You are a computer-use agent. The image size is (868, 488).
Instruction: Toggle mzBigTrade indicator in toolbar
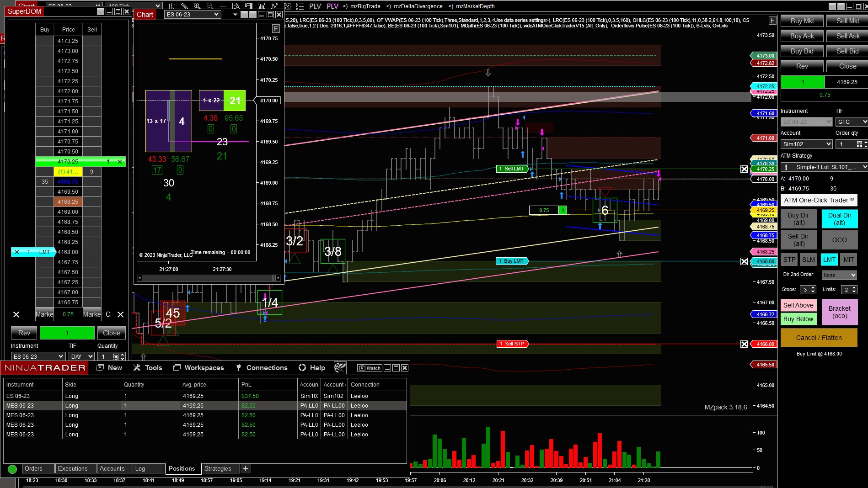point(362,6)
